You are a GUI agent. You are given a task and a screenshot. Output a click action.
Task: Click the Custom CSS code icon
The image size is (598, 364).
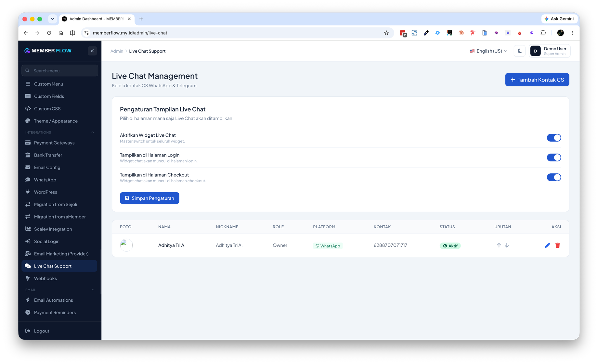coord(28,108)
